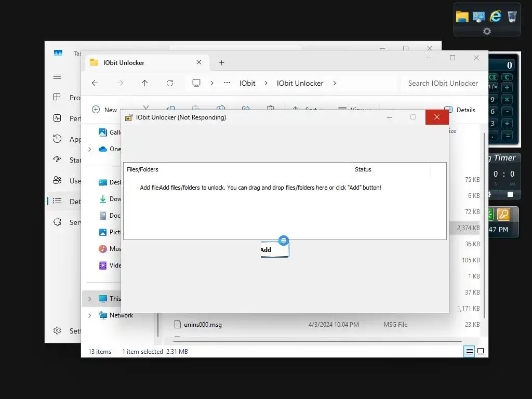Viewport: 532px width, 399px height.
Task: Open Task Manager Services page icon
Action: (x=57, y=222)
